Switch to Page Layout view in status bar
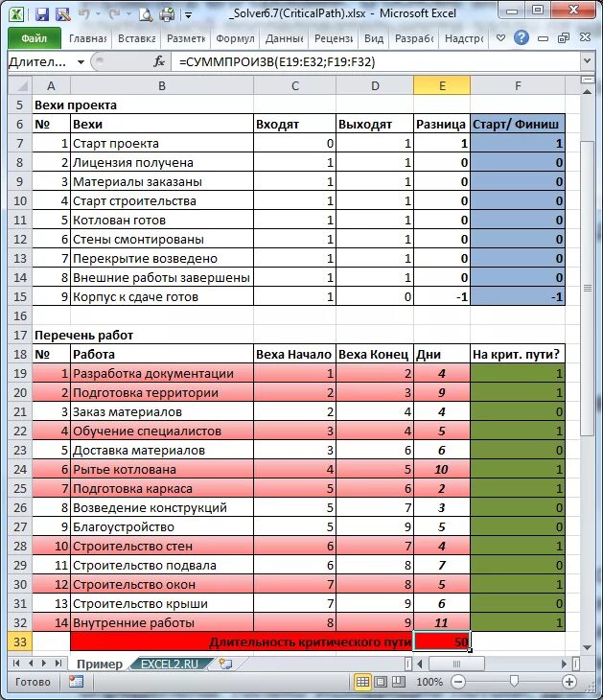603x700 pixels. coord(381,682)
